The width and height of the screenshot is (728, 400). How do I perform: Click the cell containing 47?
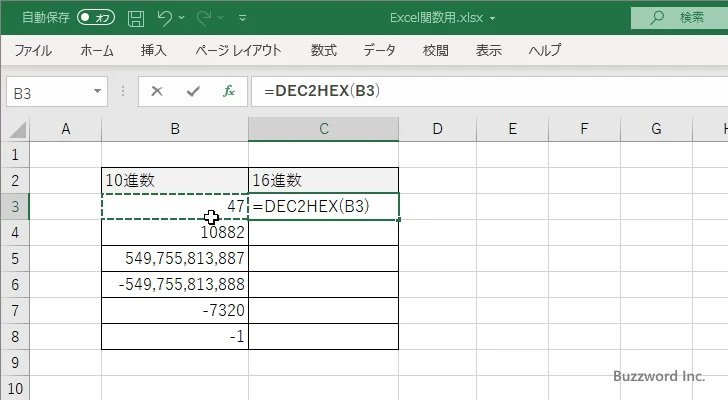point(175,206)
